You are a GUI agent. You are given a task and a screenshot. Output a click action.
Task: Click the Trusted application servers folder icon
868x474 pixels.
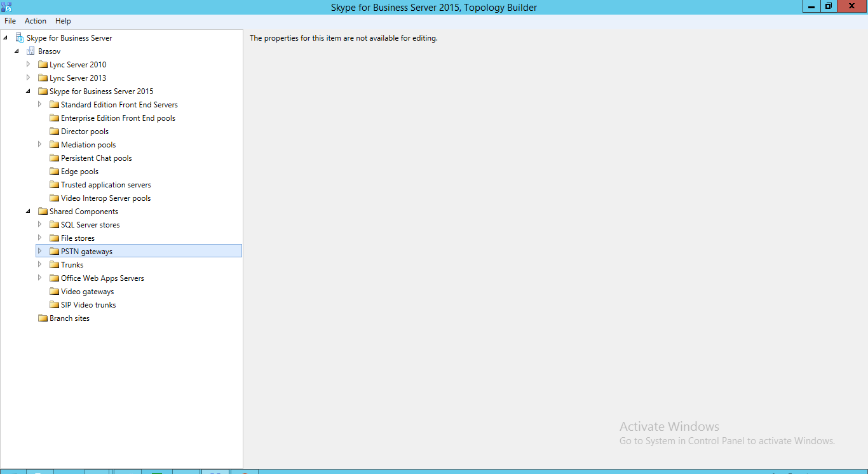pyautogui.click(x=54, y=185)
